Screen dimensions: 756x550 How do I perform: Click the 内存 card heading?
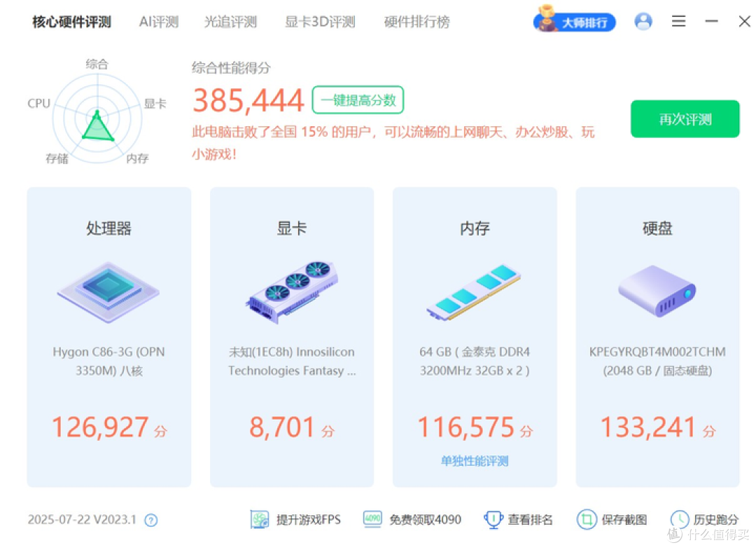click(x=475, y=228)
